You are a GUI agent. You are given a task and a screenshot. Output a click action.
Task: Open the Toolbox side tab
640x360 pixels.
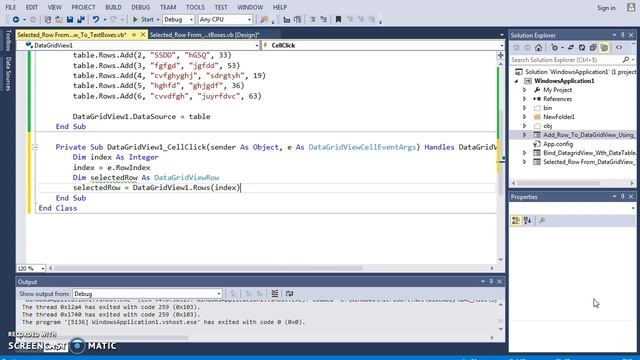(8, 40)
